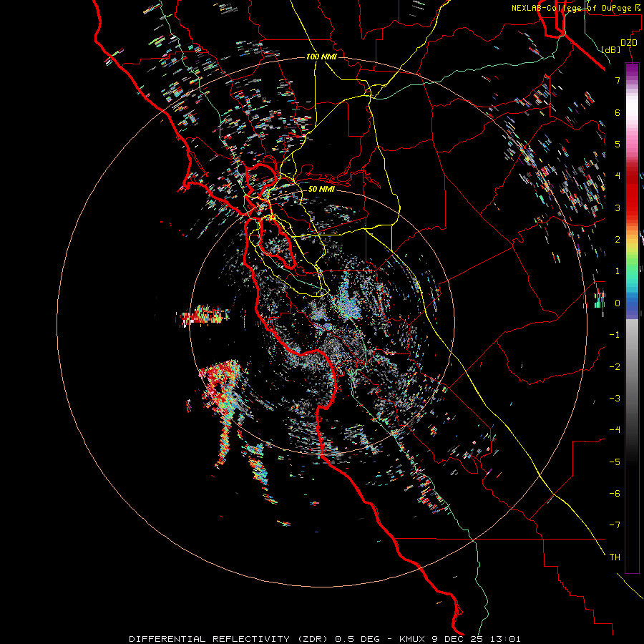Click the DIFFERENTIAL REFLECTIVITY (ZDR) caption text
Image resolution: width=644 pixels, height=644 pixels.
click(x=228, y=639)
